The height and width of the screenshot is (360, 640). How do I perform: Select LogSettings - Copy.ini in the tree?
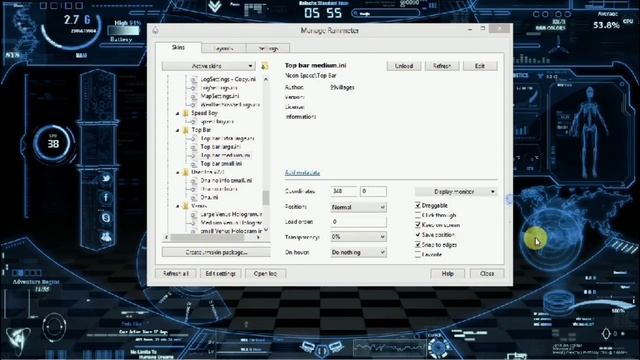coord(228,79)
